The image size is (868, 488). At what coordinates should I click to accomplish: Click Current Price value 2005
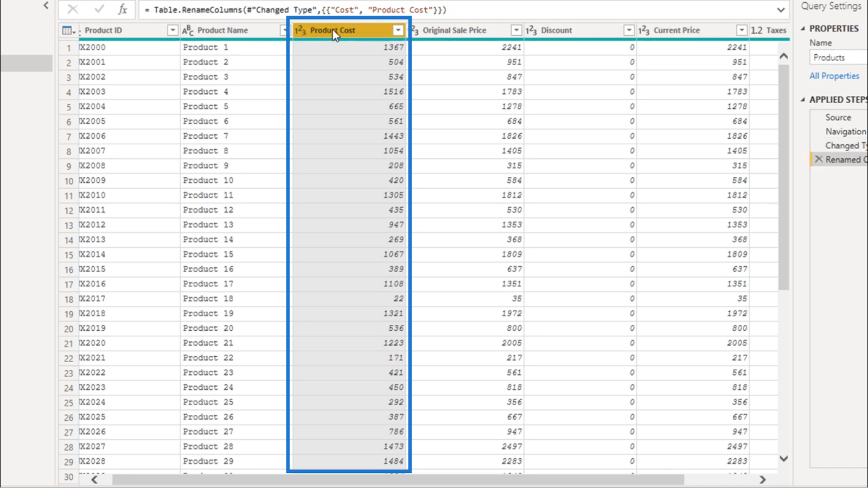pyautogui.click(x=737, y=343)
